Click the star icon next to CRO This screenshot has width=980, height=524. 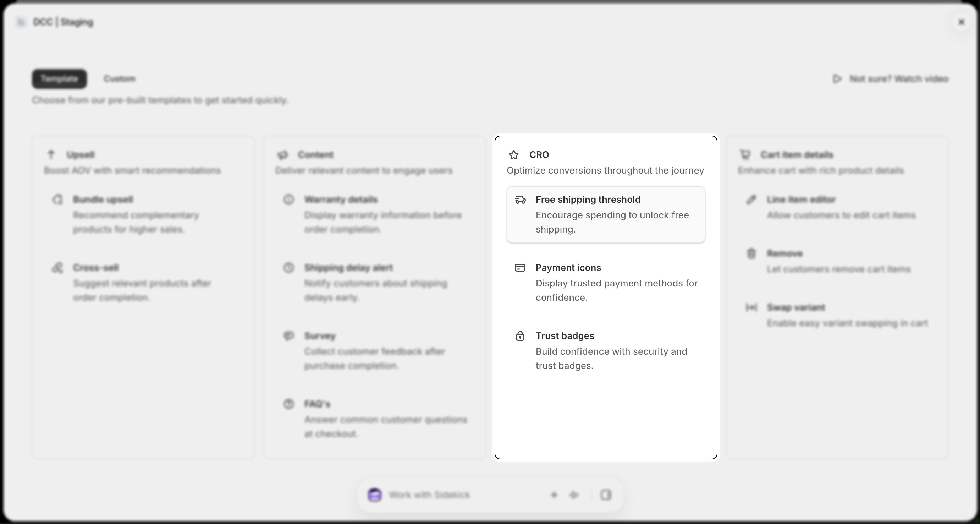pyautogui.click(x=513, y=154)
